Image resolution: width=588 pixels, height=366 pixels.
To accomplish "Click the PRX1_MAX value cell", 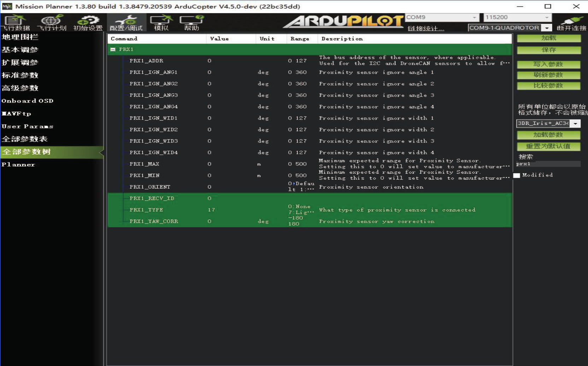I will coord(210,164).
